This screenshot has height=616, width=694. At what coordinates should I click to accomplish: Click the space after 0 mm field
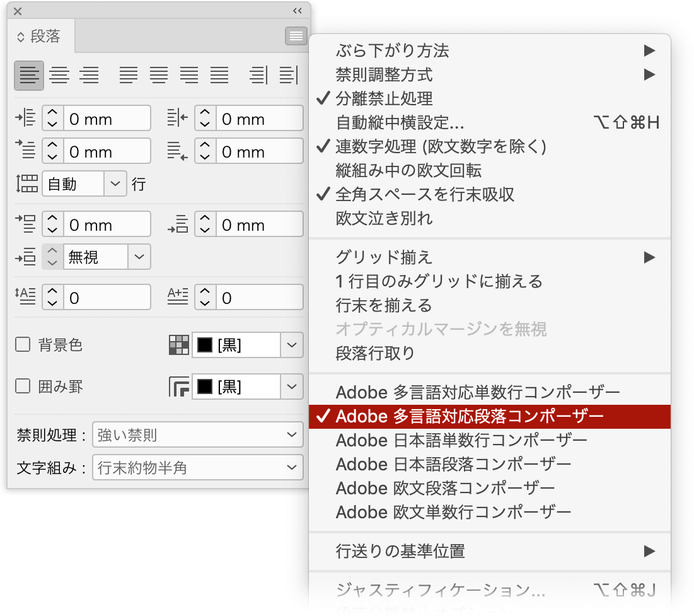point(259,224)
